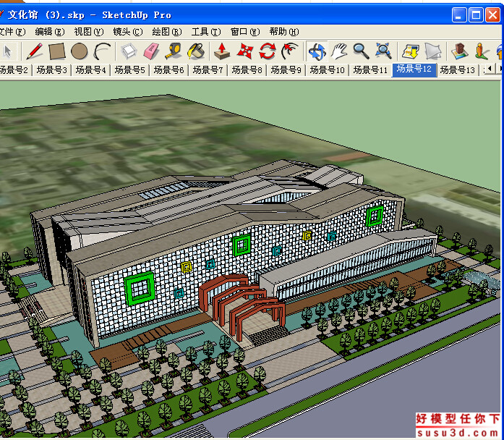Switch to scene tab 场景号4
Image resolution: width=504 pixels, height=440 pixels.
(90, 69)
